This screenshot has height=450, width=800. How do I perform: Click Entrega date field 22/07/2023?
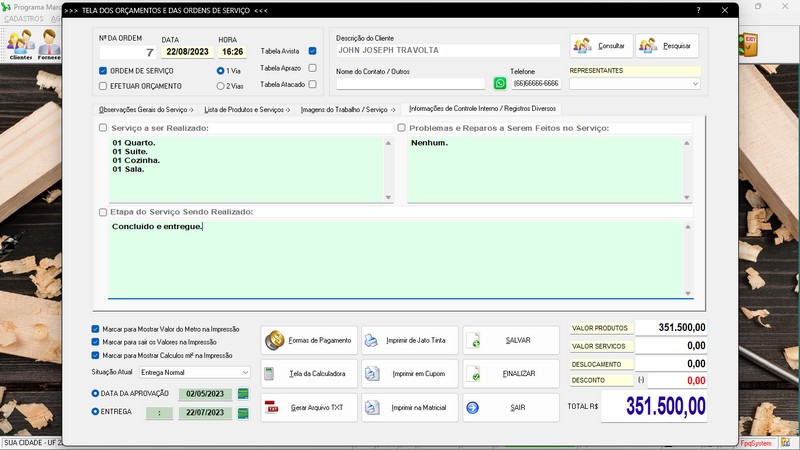(205, 412)
